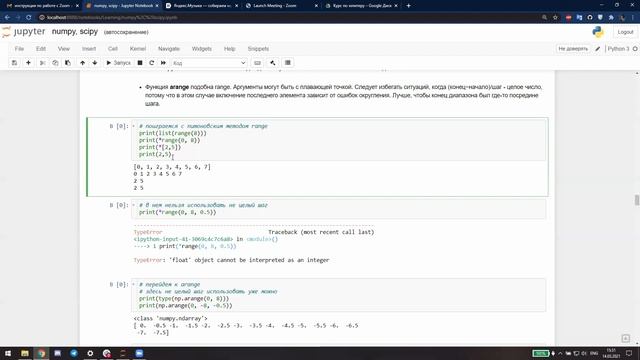Move the selected cell up
Viewport: 640px width, 360px height.
click(82, 63)
